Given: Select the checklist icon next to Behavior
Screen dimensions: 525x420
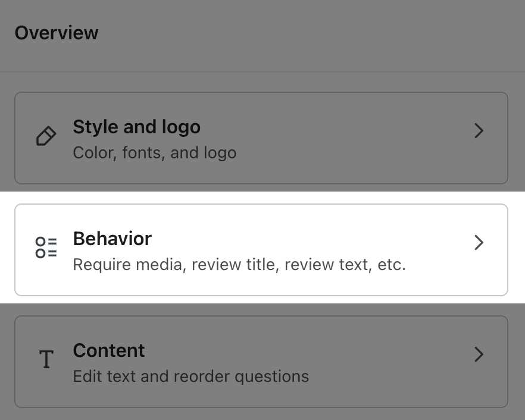Looking at the screenshot, I should [46, 246].
